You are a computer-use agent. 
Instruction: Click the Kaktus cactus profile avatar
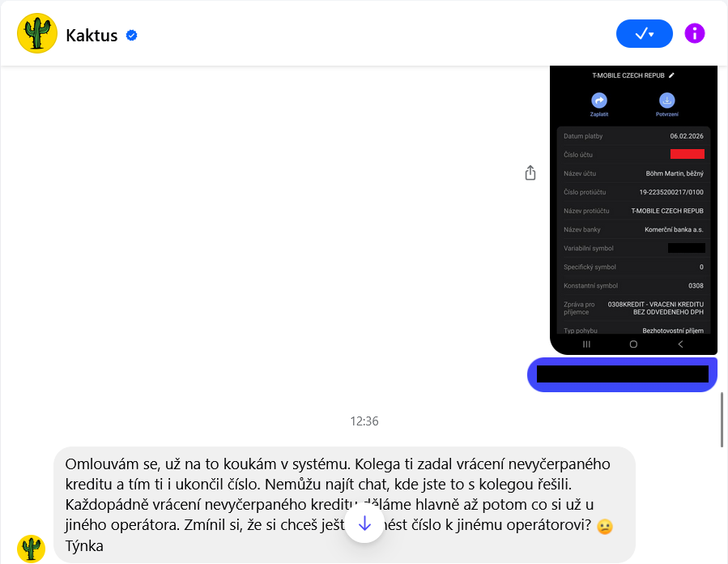point(37,33)
